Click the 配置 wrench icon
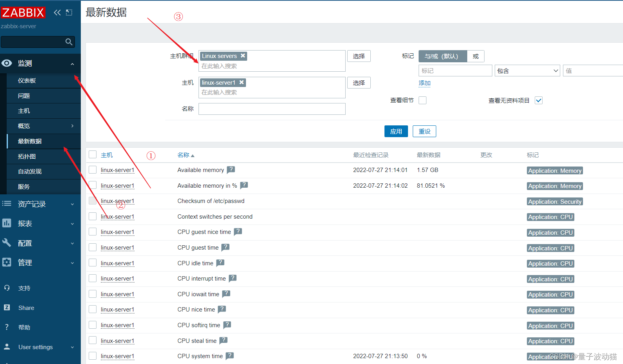The width and height of the screenshot is (623, 364). point(7,243)
